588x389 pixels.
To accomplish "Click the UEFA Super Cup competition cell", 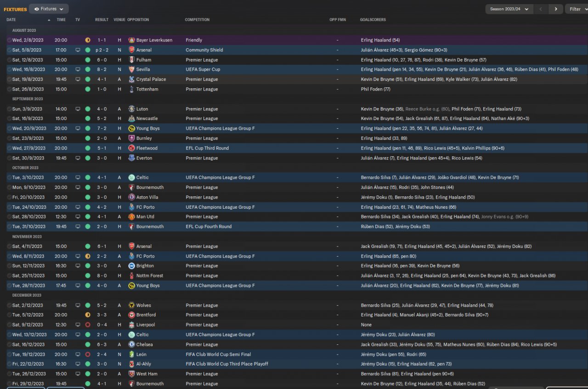I will coord(203,69).
